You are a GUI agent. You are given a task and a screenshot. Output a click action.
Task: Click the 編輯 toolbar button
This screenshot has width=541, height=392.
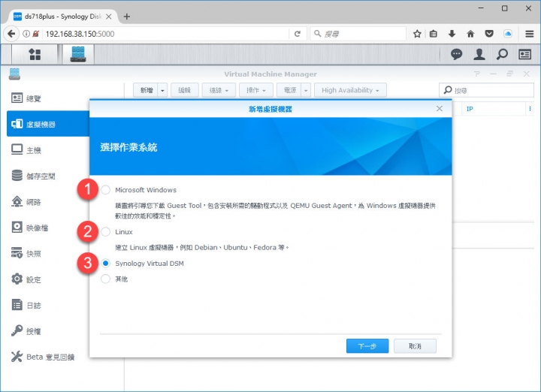coord(185,90)
